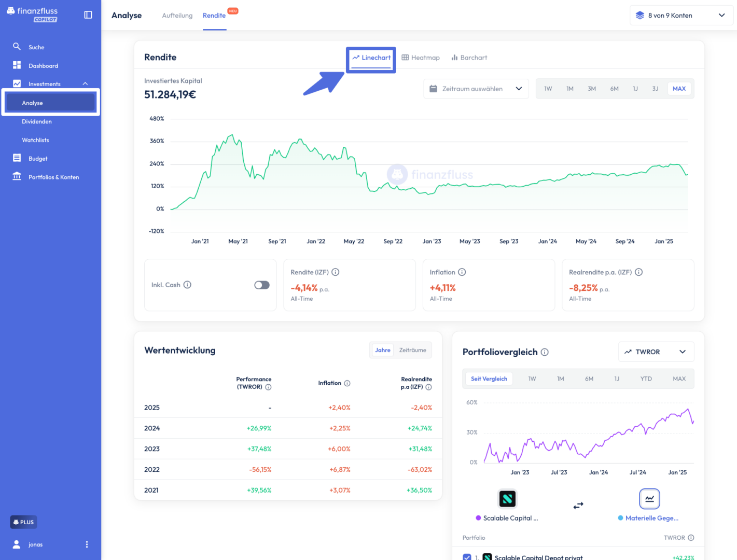Open the Zeitraum auswählen dropdown

pyautogui.click(x=476, y=89)
